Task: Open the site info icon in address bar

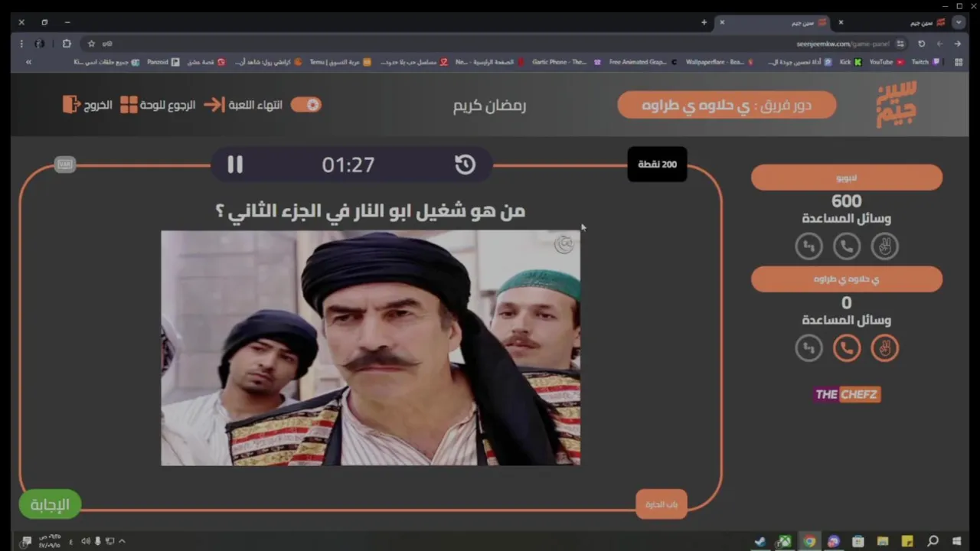Action: 900,44
